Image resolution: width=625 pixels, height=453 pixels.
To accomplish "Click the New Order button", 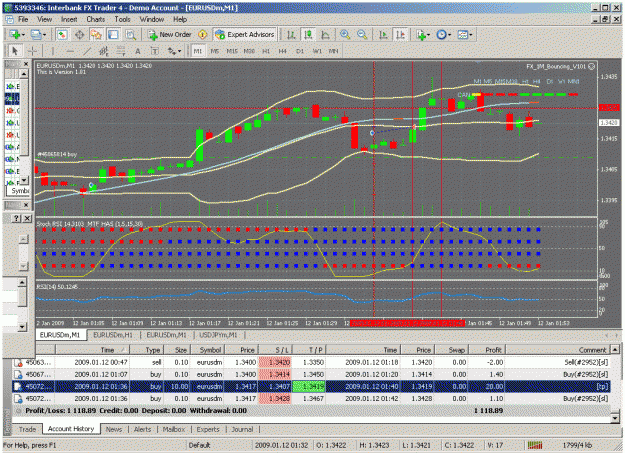I will pyautogui.click(x=169, y=35).
